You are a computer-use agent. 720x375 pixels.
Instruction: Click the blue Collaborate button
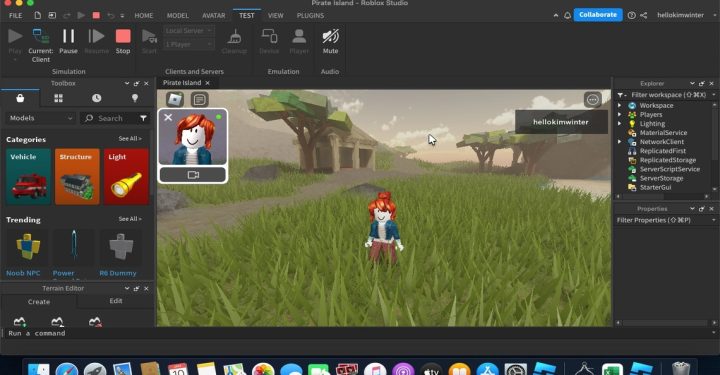(598, 15)
